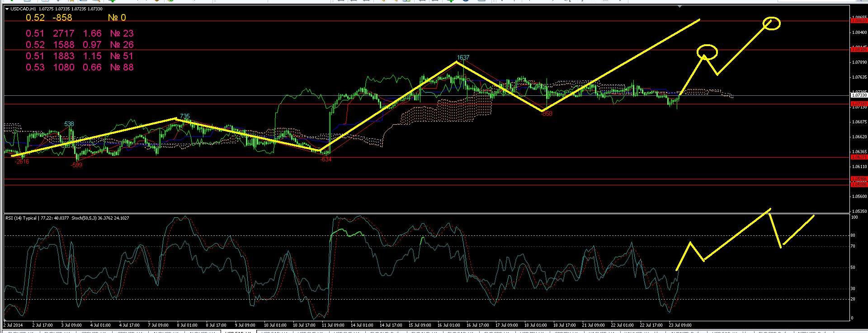Select the № 23 statistics row

(x=80, y=33)
